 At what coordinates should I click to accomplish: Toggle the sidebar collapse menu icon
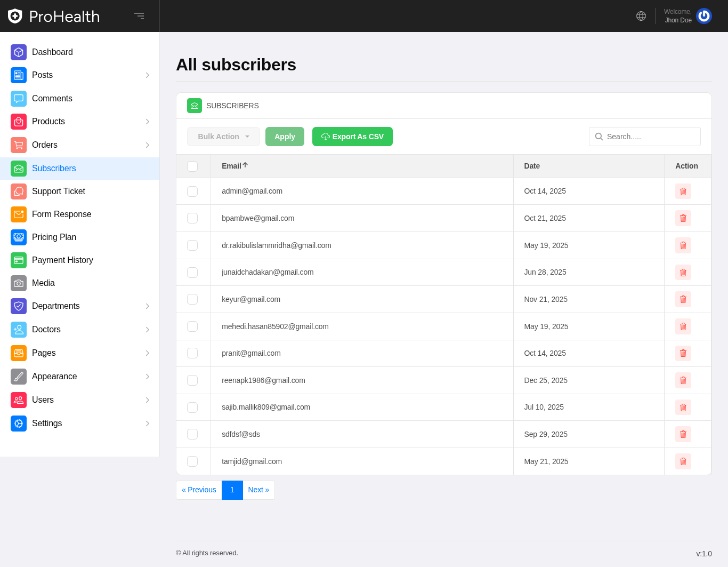coord(139,16)
